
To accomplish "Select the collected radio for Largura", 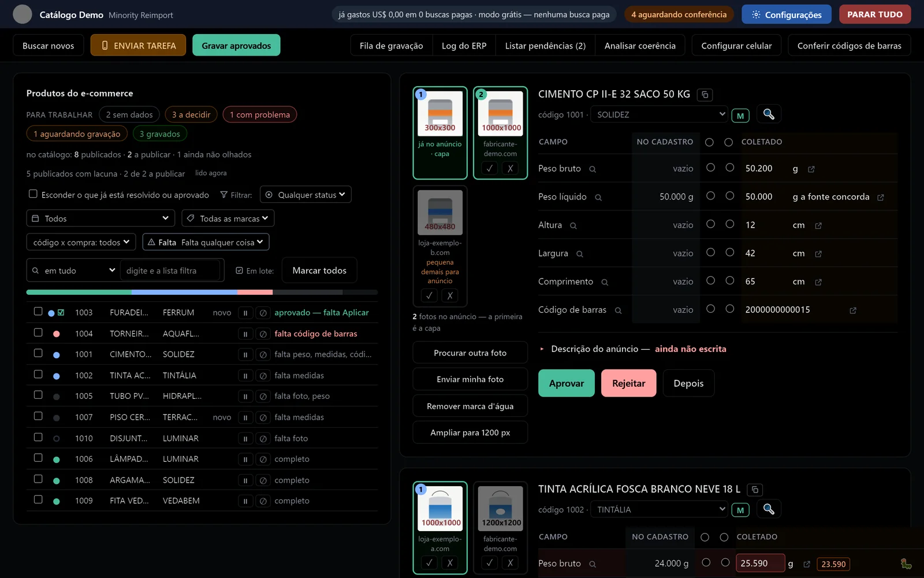I will [x=729, y=253].
